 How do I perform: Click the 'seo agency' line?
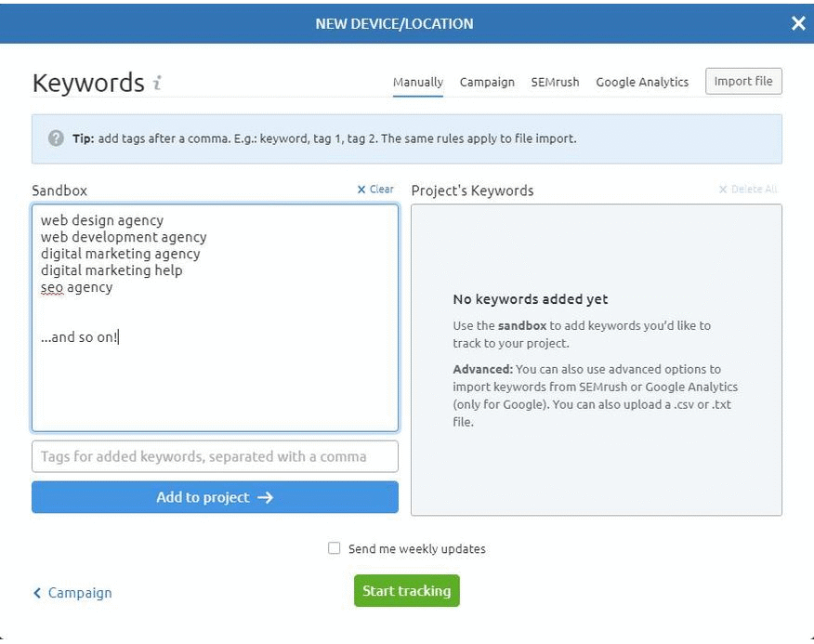(77, 287)
